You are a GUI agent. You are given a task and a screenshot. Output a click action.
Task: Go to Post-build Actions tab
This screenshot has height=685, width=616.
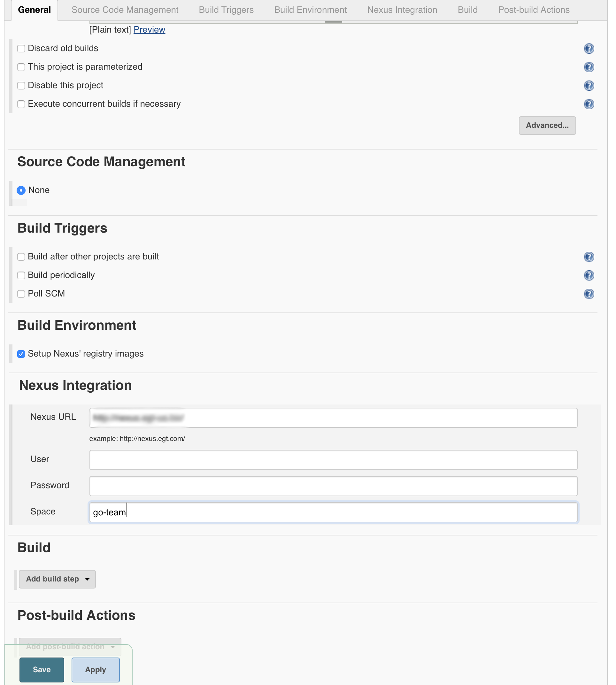[534, 10]
